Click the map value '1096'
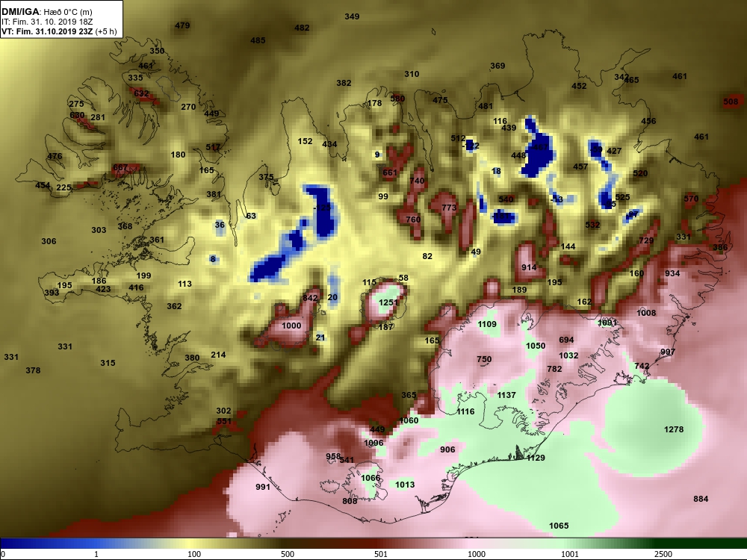The height and width of the screenshot is (560, 747). click(x=373, y=443)
